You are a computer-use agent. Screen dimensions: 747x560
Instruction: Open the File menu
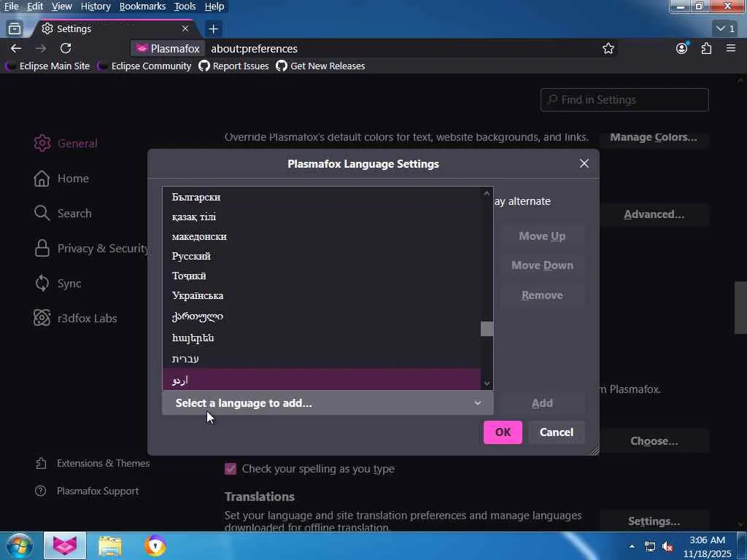[x=11, y=7]
